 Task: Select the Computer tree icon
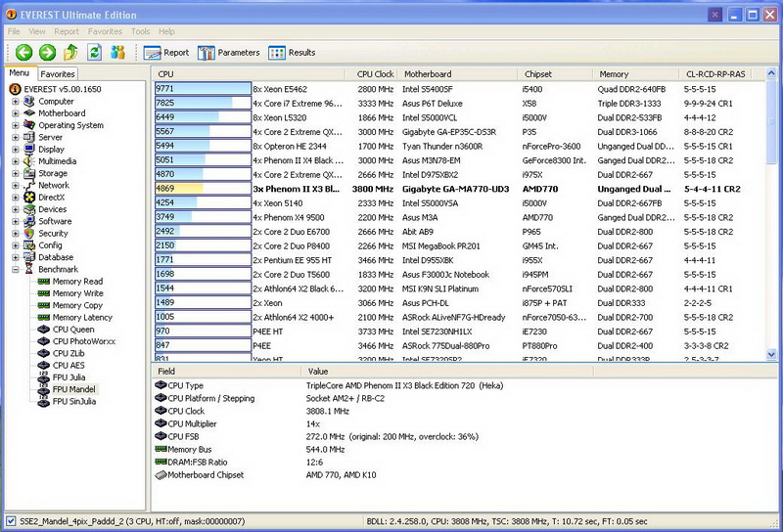click(x=29, y=102)
